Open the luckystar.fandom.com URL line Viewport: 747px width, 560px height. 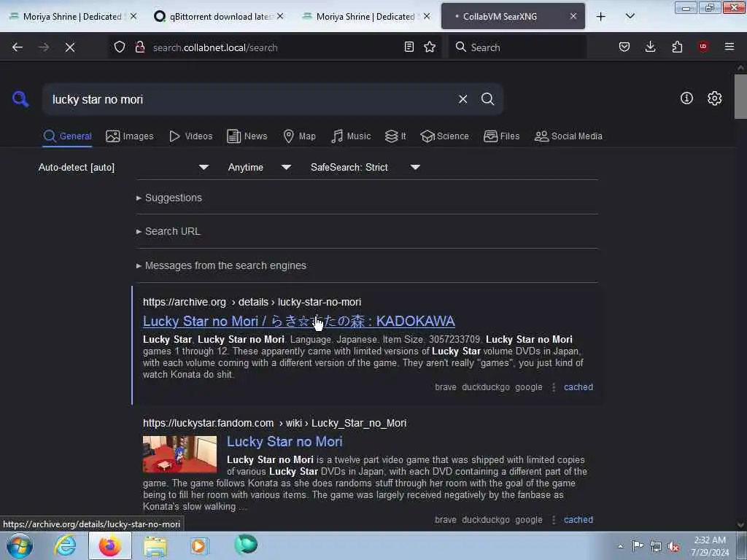[274, 423]
